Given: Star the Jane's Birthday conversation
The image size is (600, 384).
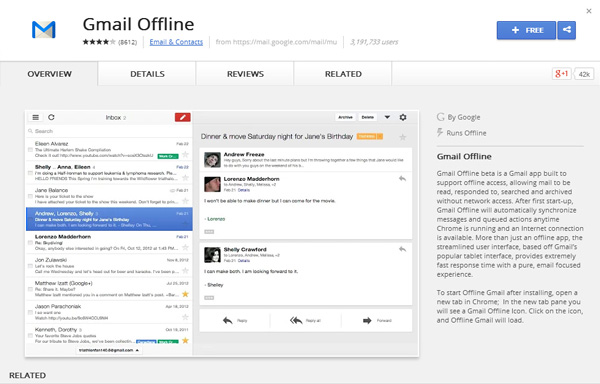Looking at the screenshot, I should (x=403, y=137).
